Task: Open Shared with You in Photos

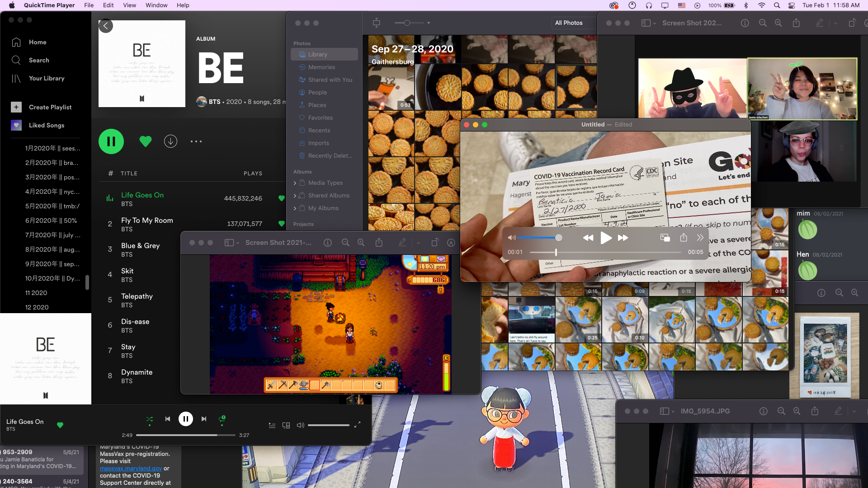Action: [325, 80]
